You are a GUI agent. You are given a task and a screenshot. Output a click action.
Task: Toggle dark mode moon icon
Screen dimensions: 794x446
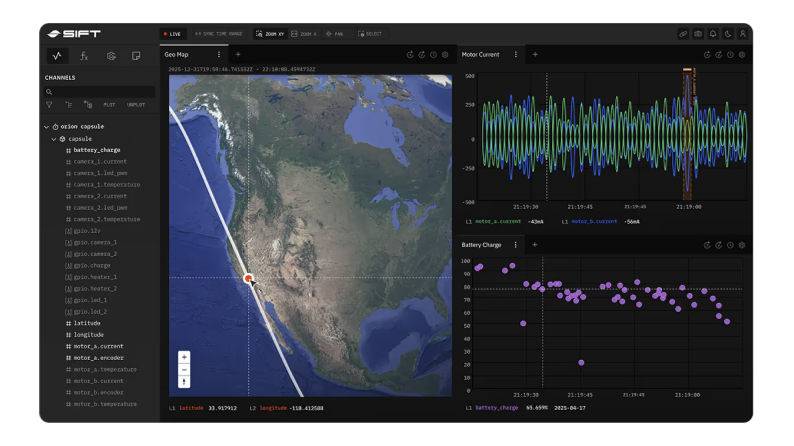coord(728,34)
